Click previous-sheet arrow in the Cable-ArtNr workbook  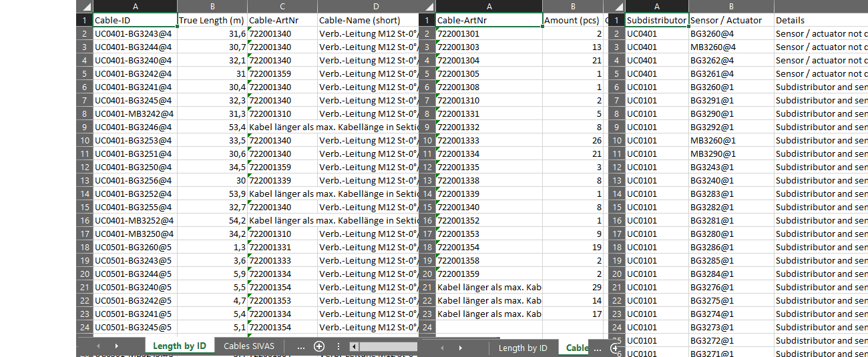point(441,348)
